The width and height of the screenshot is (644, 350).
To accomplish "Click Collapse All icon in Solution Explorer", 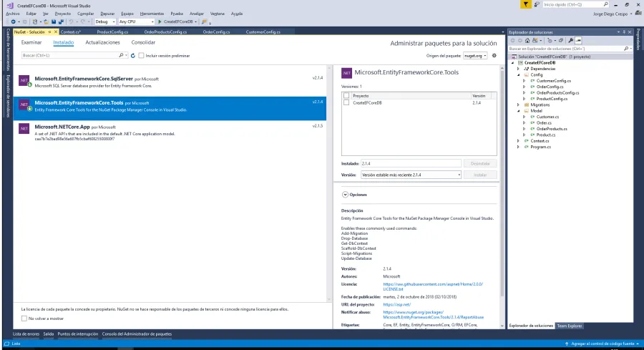I will pos(561,40).
